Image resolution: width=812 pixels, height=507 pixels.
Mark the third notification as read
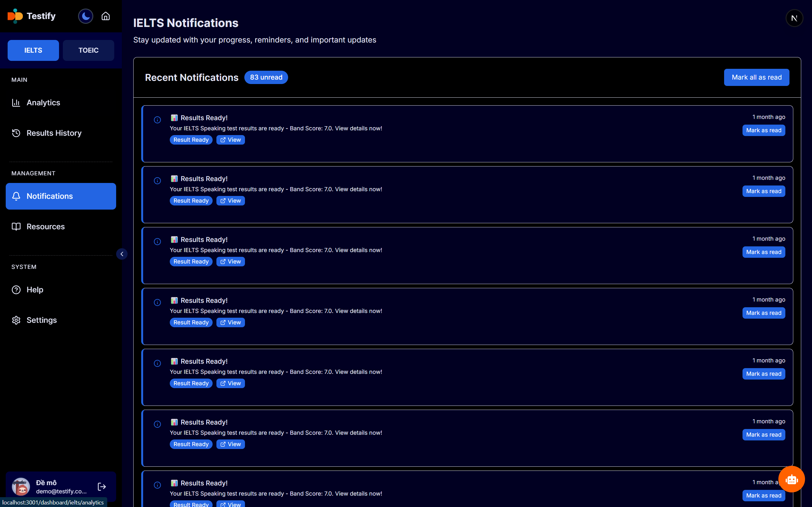click(763, 252)
